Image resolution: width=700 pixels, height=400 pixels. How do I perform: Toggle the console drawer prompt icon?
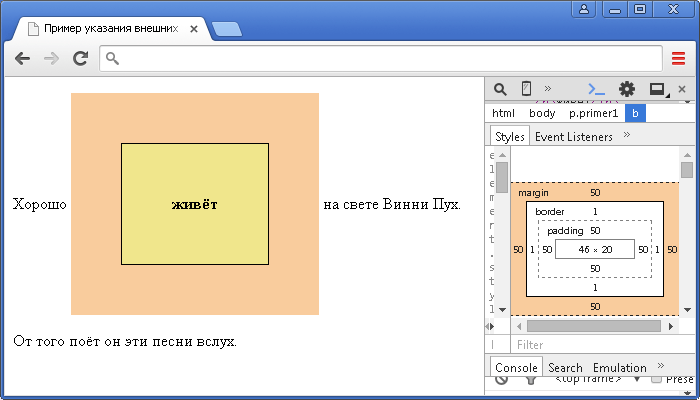[596, 89]
